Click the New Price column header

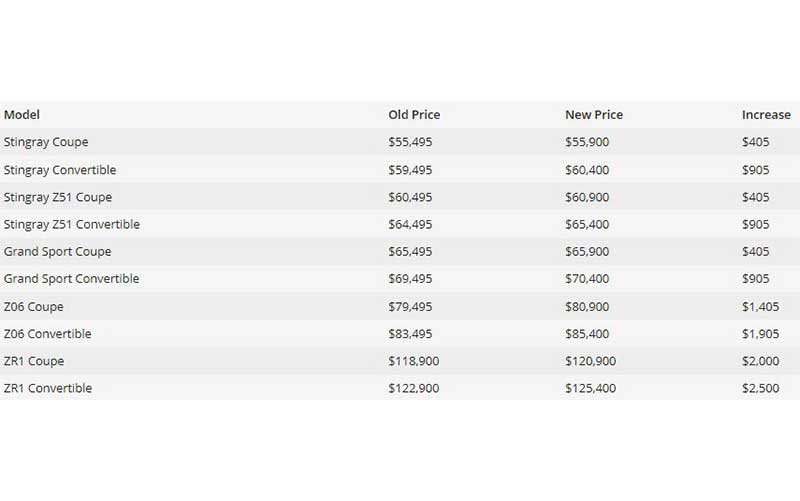point(592,115)
